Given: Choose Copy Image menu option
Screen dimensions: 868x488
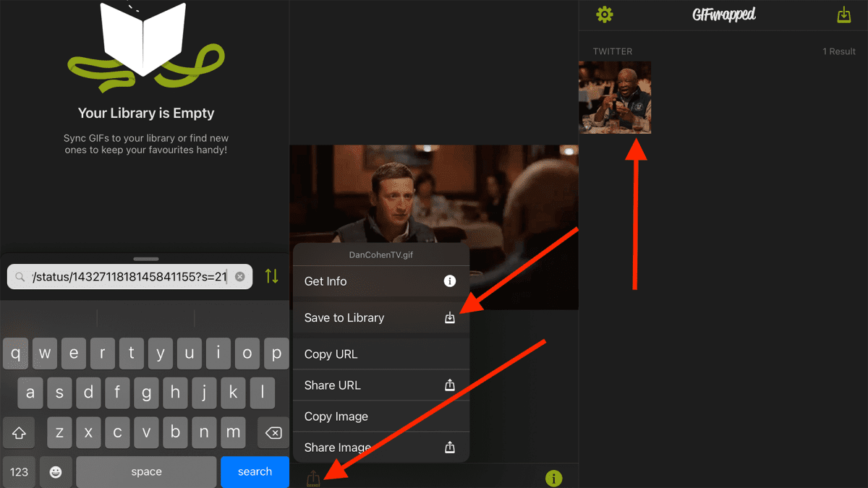Looking at the screenshot, I should (x=381, y=416).
